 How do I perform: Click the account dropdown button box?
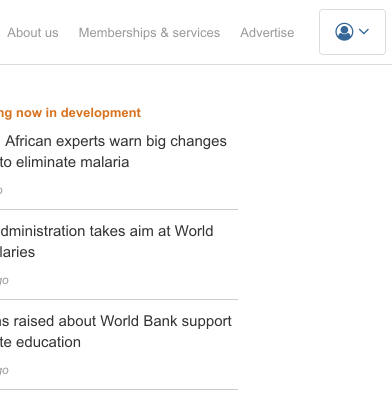(352, 32)
